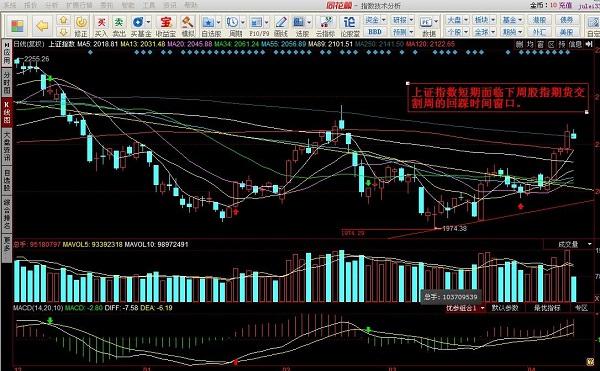600x371 pixels.
Task: Click the 最优指标 best indicator button
Action: pos(547,308)
